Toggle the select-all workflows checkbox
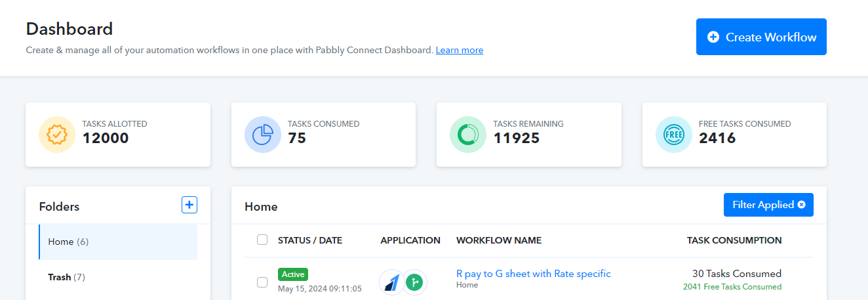Viewport: 868px width, 300px height. click(262, 240)
